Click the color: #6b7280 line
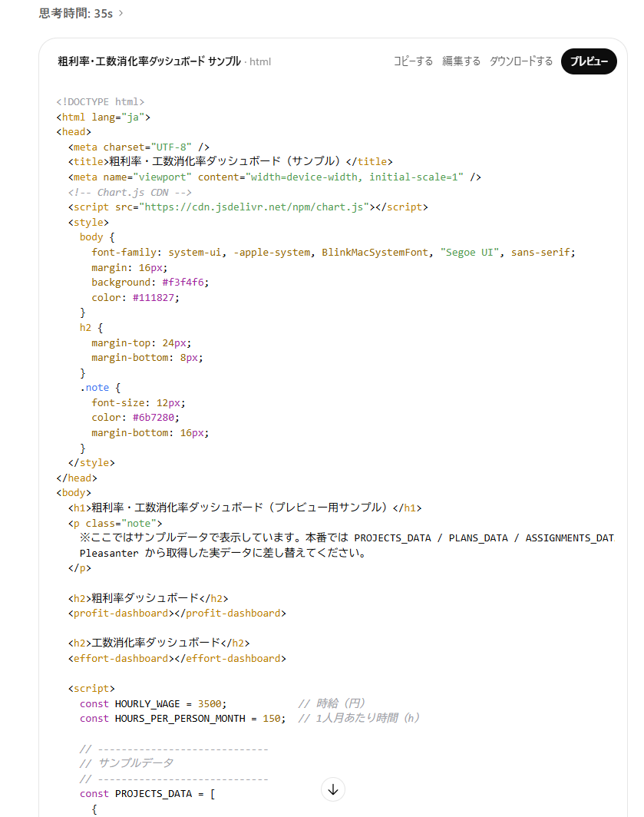The height and width of the screenshot is (817, 644). (x=135, y=418)
